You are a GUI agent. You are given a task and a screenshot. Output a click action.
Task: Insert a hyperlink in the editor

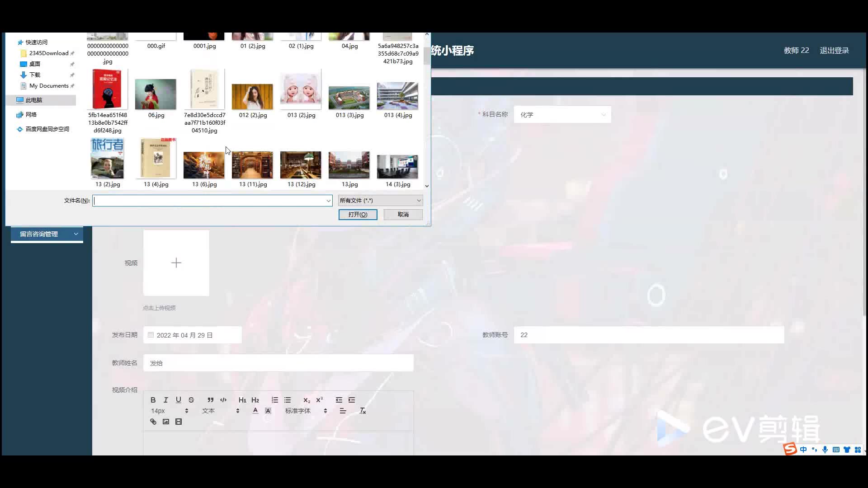point(153,422)
